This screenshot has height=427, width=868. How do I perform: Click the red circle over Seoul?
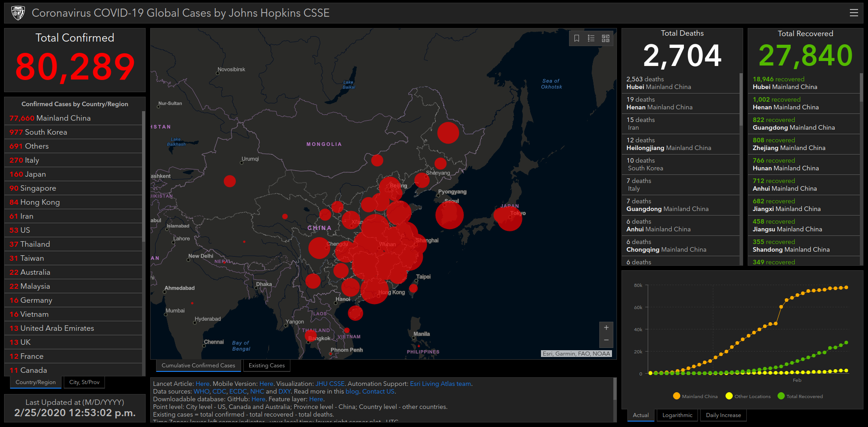point(450,215)
